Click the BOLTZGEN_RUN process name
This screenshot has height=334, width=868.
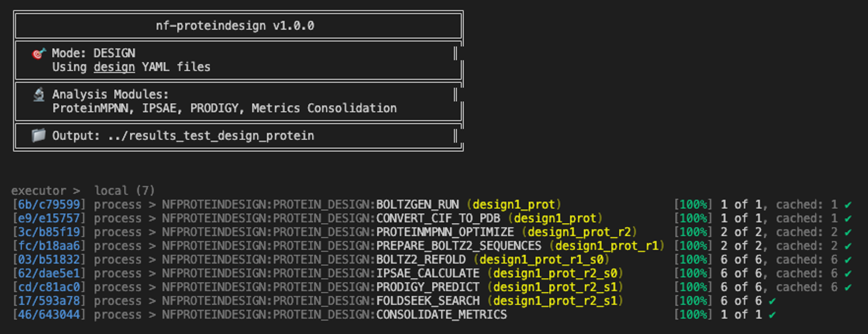pyautogui.click(x=417, y=205)
